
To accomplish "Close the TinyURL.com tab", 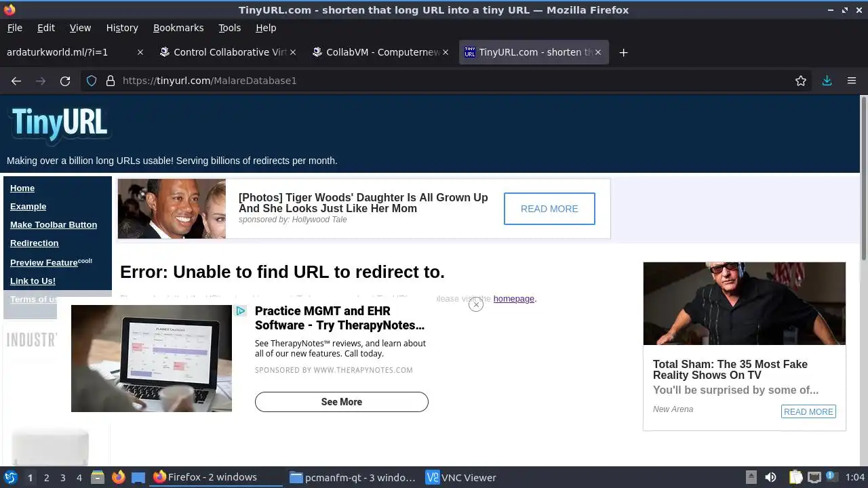I will [x=597, y=52].
